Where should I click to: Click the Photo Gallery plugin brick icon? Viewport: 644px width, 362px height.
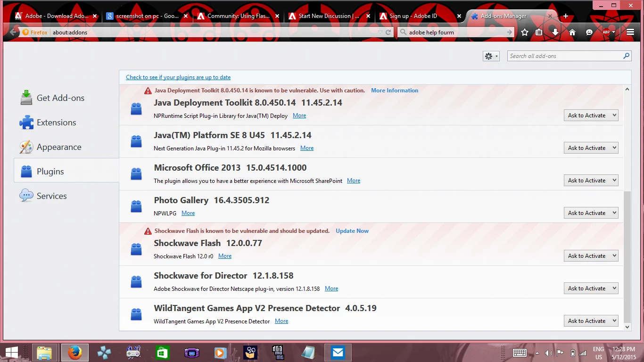click(136, 206)
